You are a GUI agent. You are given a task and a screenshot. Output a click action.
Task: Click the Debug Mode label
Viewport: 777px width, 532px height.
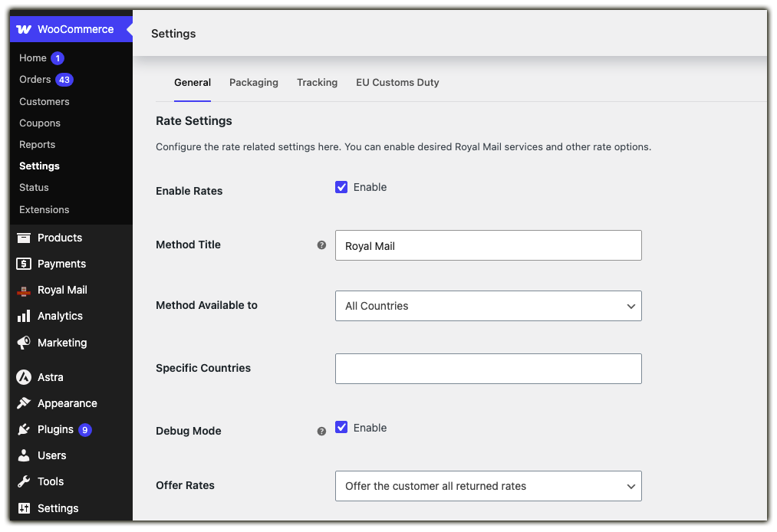188,431
